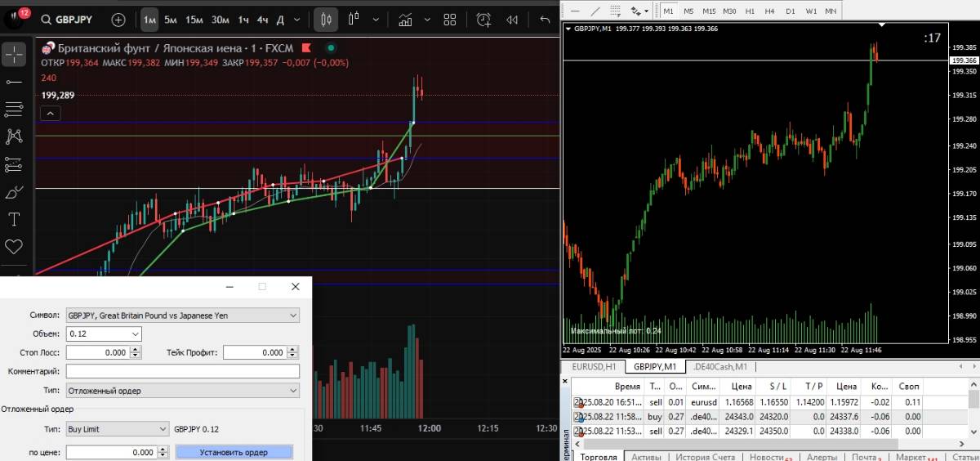
Task: Expand the Buy Limit order type dropdown
Action: [118, 428]
